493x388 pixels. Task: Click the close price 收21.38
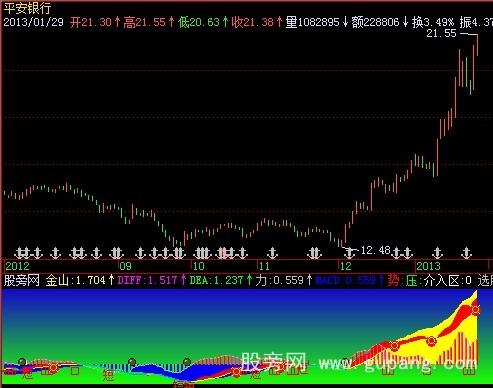253,22
